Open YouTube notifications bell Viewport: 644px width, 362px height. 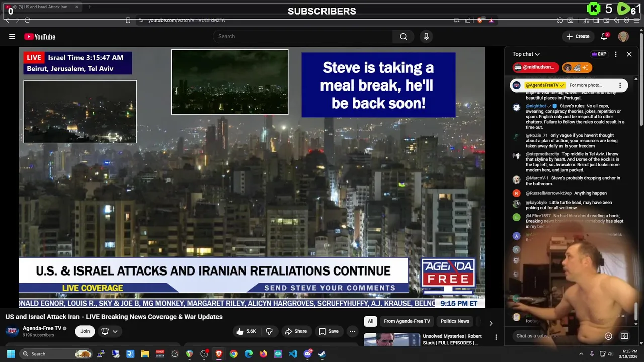click(604, 36)
